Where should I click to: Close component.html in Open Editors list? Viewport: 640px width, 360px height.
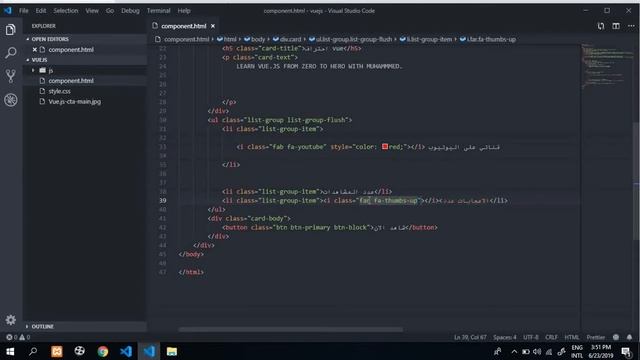pos(35,49)
